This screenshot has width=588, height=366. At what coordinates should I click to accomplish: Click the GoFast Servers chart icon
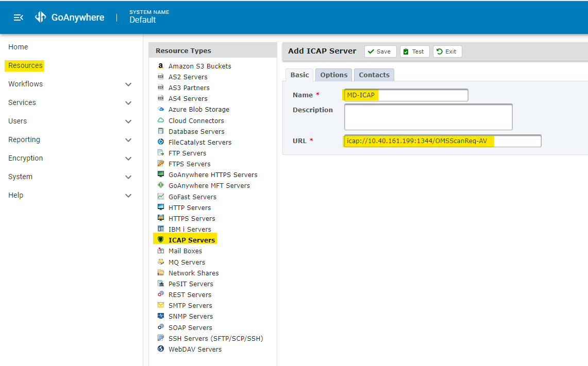click(161, 196)
